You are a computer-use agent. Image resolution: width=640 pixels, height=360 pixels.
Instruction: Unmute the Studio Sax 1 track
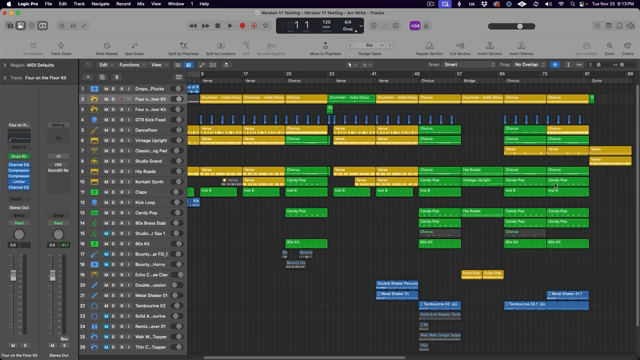pyautogui.click(x=106, y=233)
